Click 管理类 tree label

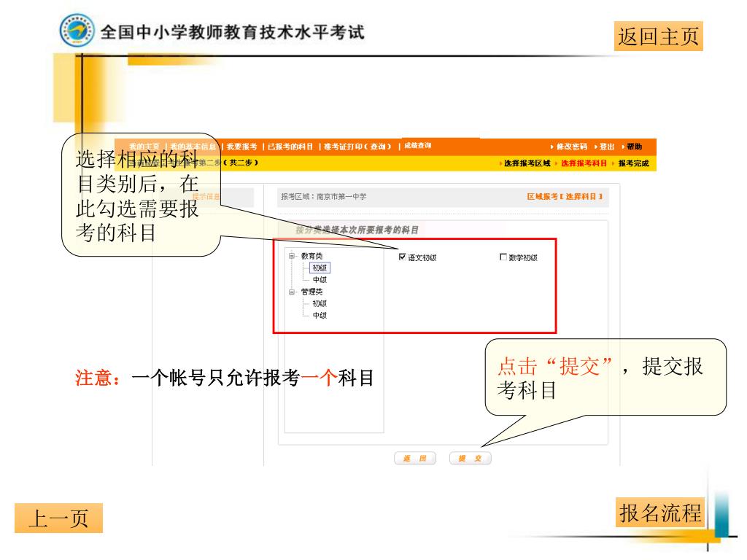(x=311, y=292)
